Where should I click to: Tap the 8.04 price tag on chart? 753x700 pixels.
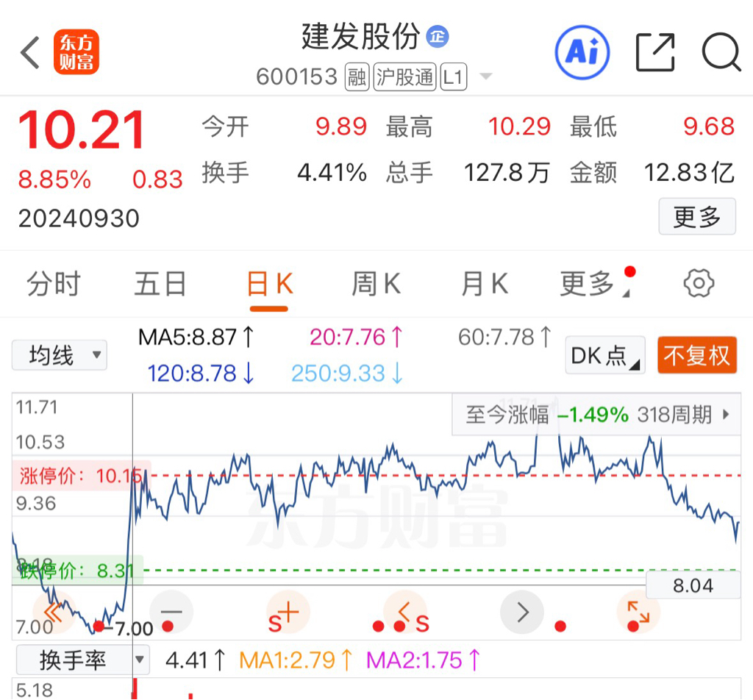click(693, 585)
